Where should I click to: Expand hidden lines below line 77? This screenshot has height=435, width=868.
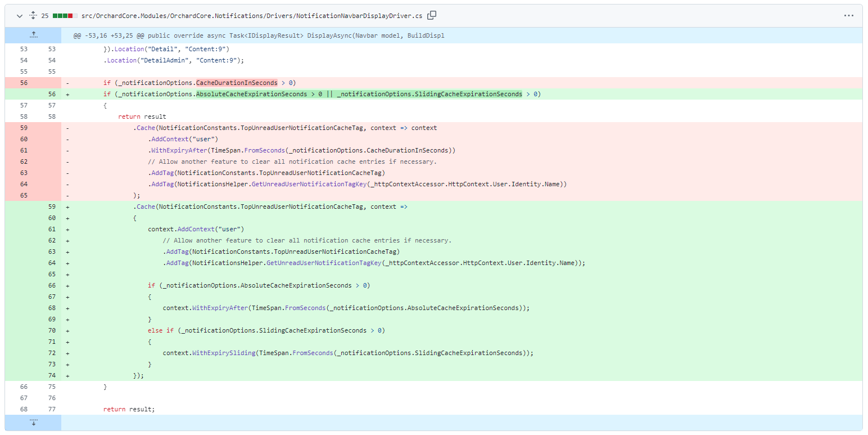point(33,422)
